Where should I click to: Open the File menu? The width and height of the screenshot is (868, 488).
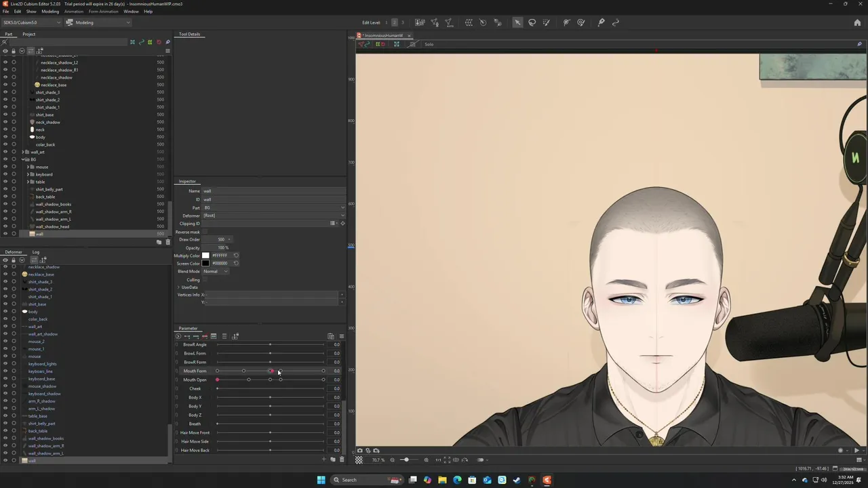(x=5, y=12)
